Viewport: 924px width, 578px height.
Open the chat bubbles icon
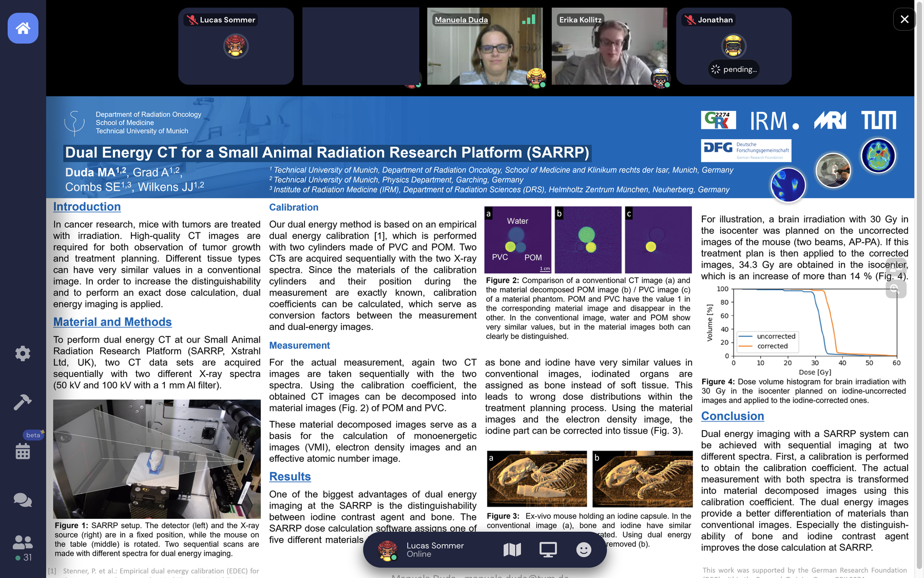pyautogui.click(x=23, y=500)
